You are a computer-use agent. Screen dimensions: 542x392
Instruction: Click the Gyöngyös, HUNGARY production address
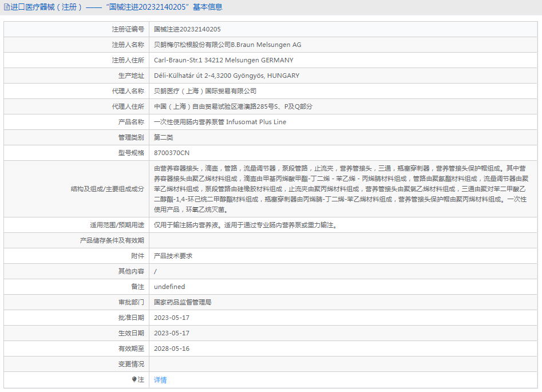[227, 76]
